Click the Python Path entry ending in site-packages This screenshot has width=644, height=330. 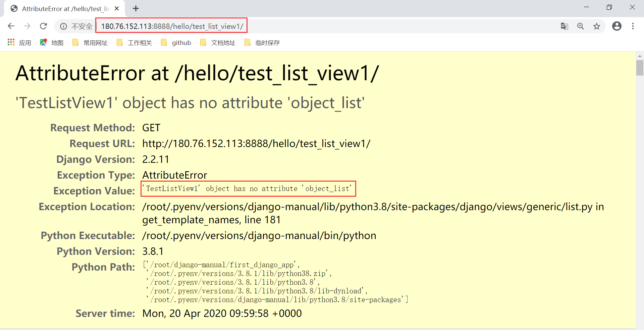(x=275, y=300)
